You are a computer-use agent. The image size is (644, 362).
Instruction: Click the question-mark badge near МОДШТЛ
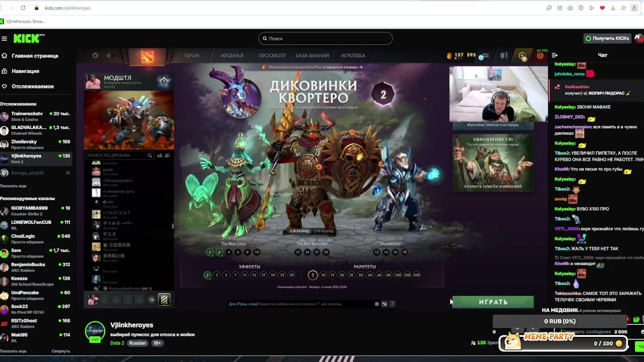[x=164, y=81]
